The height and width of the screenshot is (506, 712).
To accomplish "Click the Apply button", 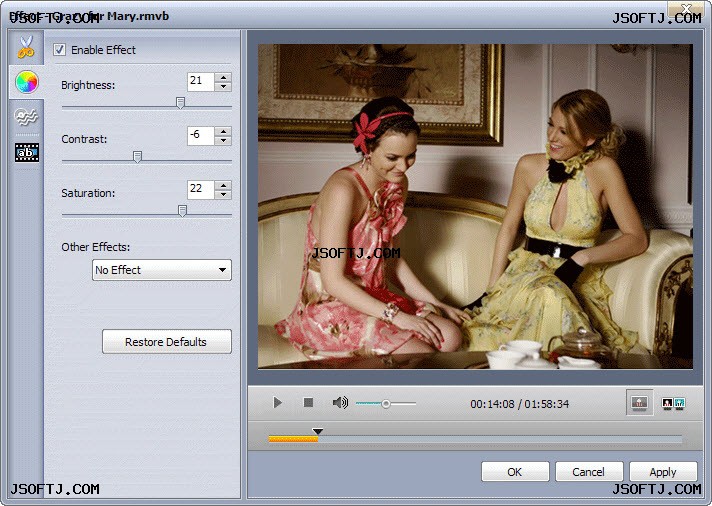I will click(x=663, y=472).
